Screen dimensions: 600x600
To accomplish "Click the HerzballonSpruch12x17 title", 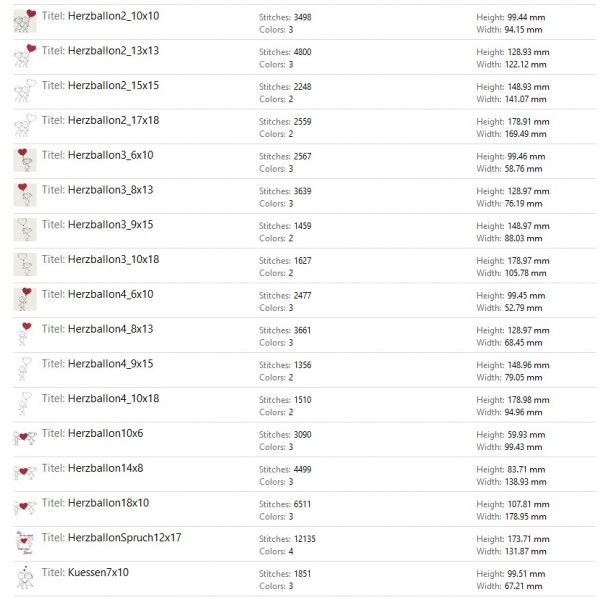I will tap(124, 538).
